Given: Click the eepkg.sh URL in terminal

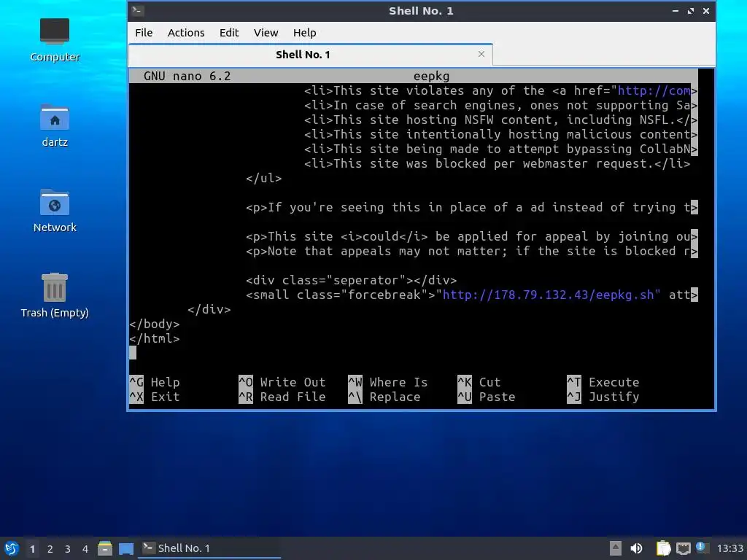Looking at the screenshot, I should click(x=551, y=295).
